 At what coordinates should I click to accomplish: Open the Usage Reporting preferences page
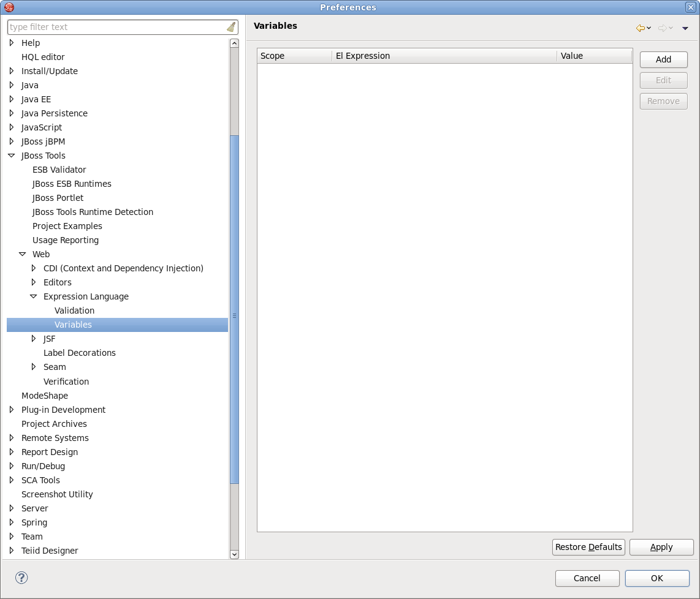coord(66,240)
